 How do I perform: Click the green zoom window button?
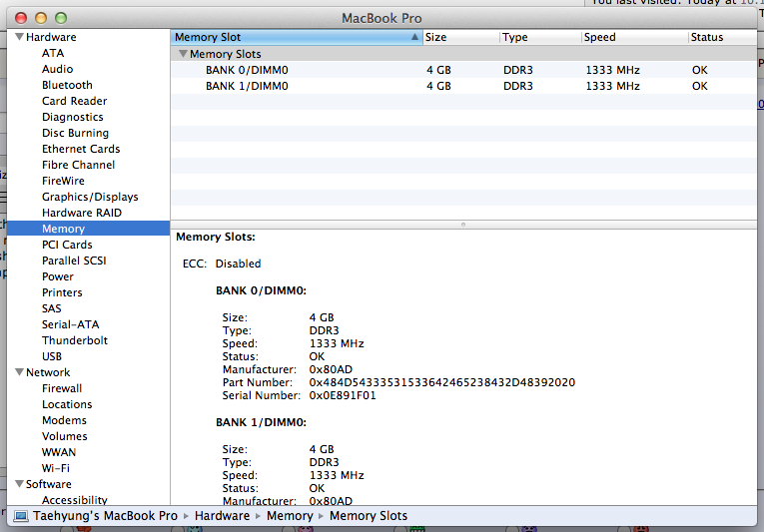tap(61, 18)
